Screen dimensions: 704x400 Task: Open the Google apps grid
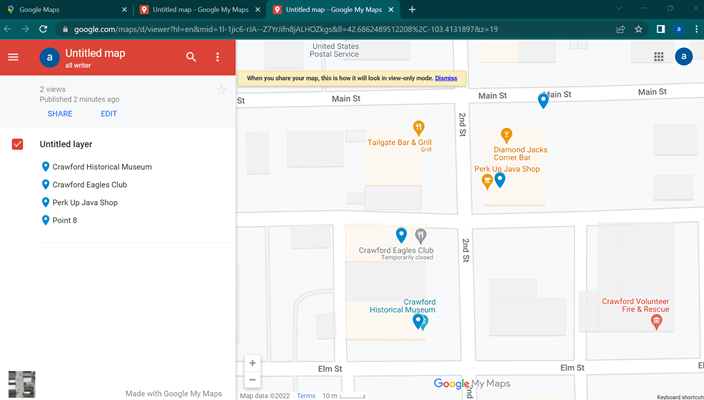click(x=659, y=57)
